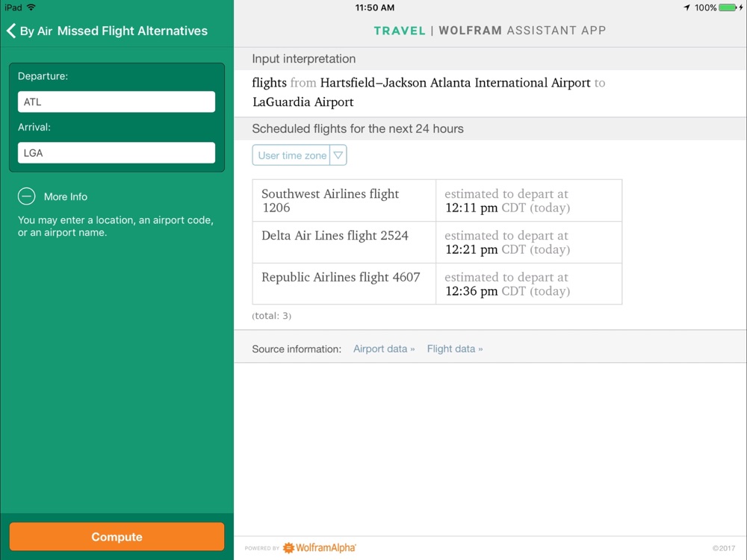Tap By Air Missed Flight Alternatives title

114,31
